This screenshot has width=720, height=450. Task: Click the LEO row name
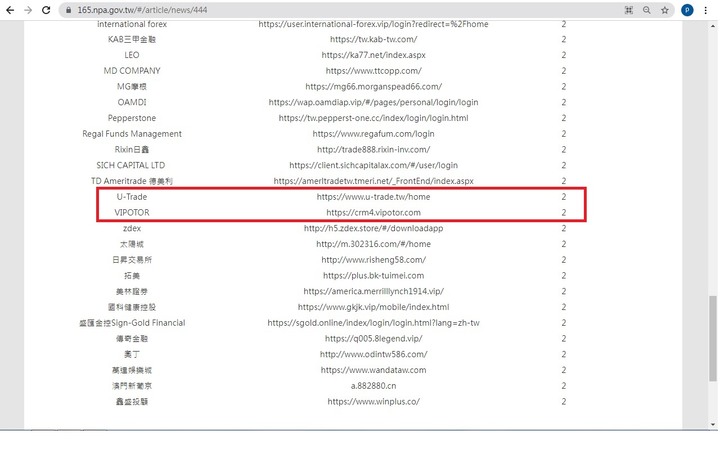click(132, 55)
